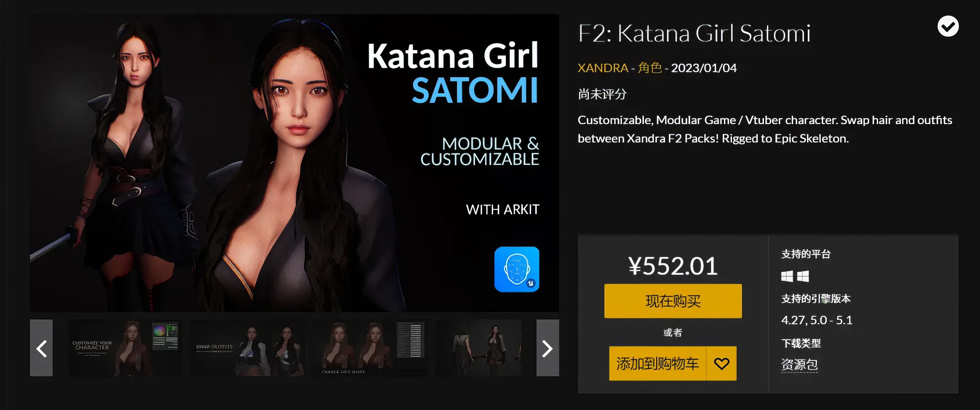Image resolution: width=980 pixels, height=410 pixels.
Task: Click the 尚未评分 rating text
Action: tap(602, 94)
